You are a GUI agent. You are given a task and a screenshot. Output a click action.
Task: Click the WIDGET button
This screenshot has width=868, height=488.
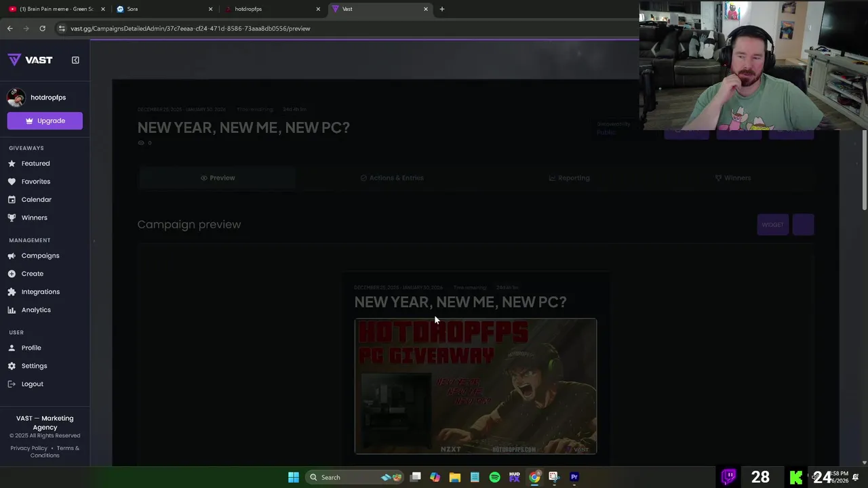click(772, 225)
